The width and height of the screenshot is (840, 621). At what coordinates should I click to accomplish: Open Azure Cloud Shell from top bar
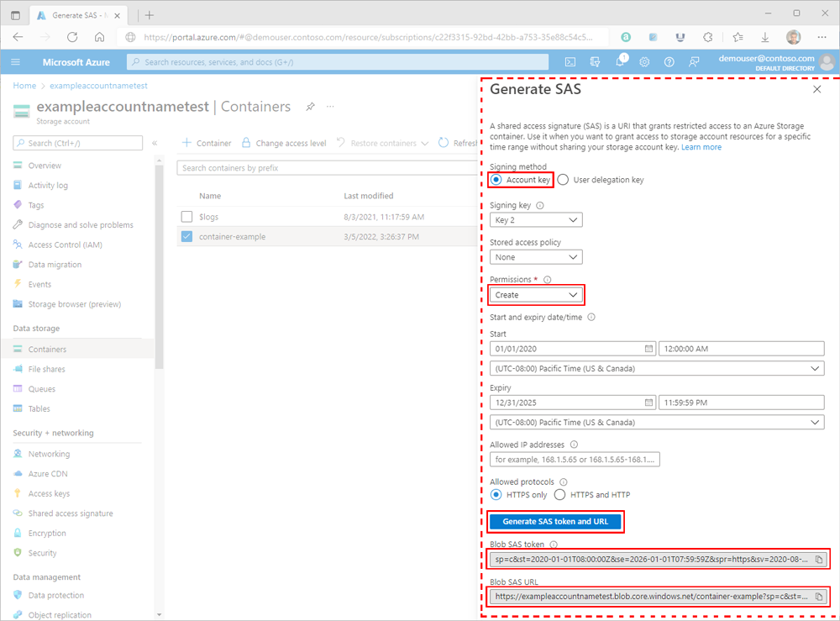(570, 62)
